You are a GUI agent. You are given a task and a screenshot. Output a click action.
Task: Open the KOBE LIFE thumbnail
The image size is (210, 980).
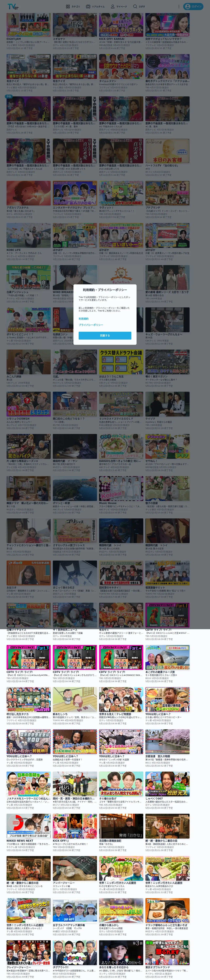[x=29, y=236]
